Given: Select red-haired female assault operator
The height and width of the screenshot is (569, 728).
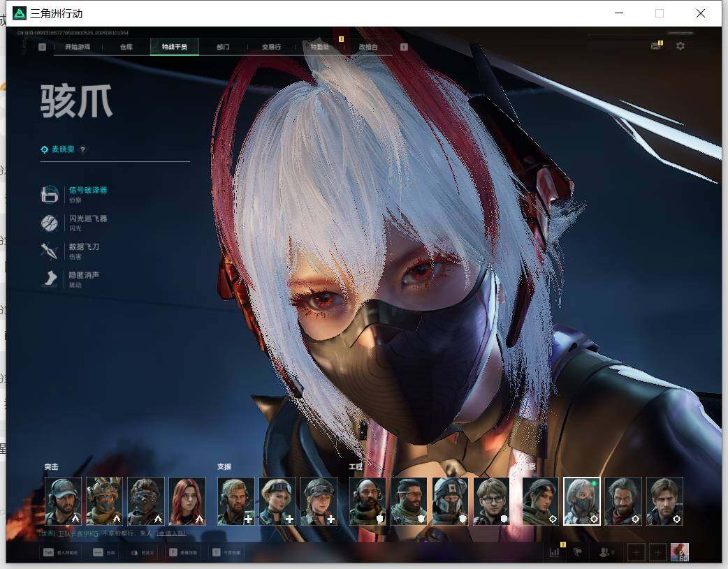Looking at the screenshot, I should click(187, 501).
